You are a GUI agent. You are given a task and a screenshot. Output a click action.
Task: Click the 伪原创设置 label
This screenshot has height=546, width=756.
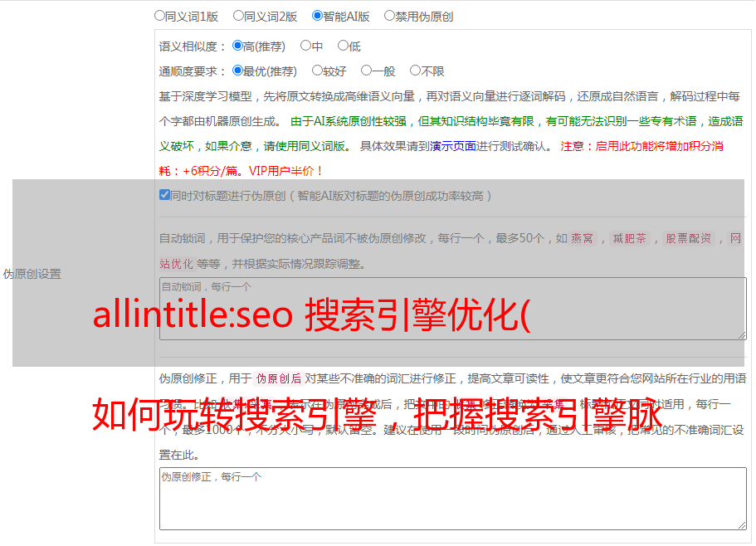coord(32,274)
